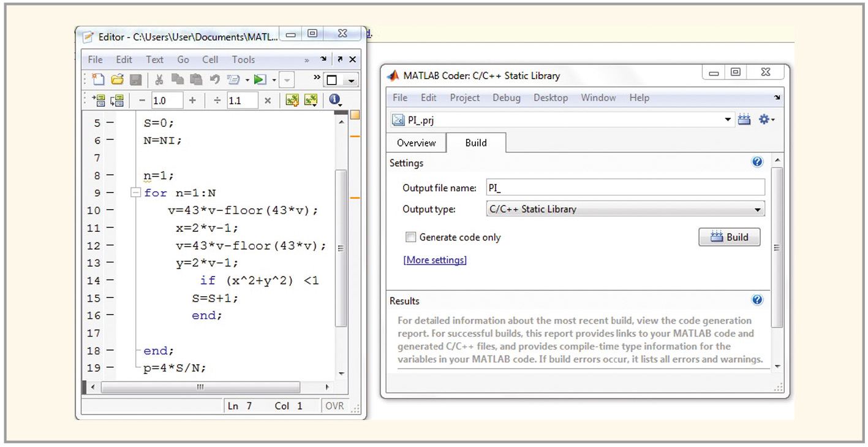Viewport: 868px width, 447px height.
Task: Click the build icon beside PI_.prj field
Action: [x=744, y=120]
